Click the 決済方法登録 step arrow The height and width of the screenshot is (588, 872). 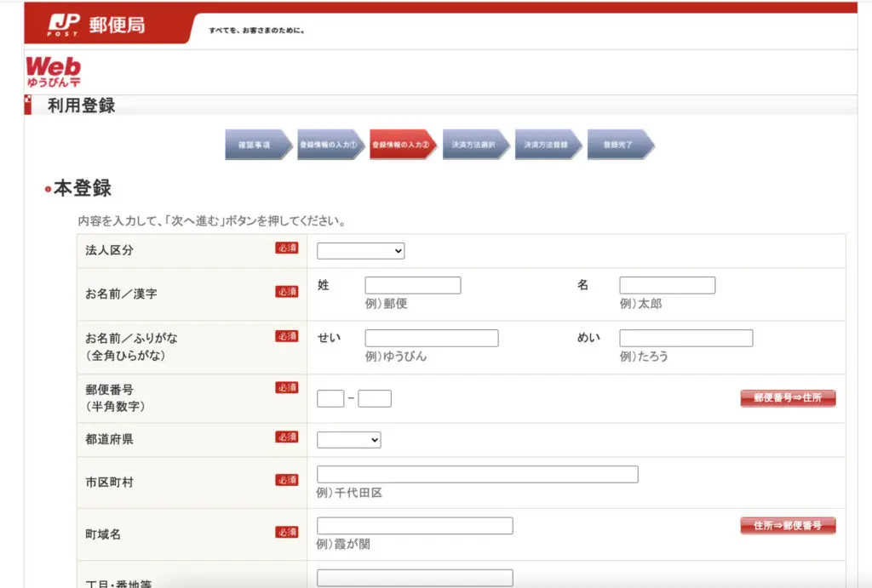coord(547,145)
